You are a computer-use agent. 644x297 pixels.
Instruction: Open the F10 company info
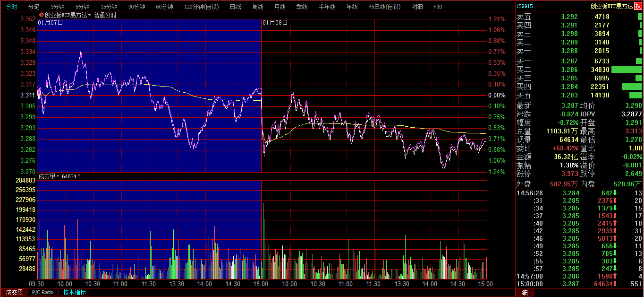(x=438, y=7)
